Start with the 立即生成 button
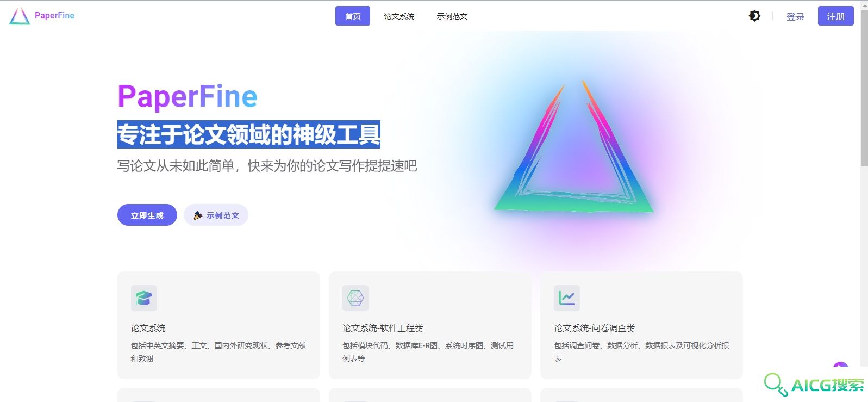 (x=147, y=215)
